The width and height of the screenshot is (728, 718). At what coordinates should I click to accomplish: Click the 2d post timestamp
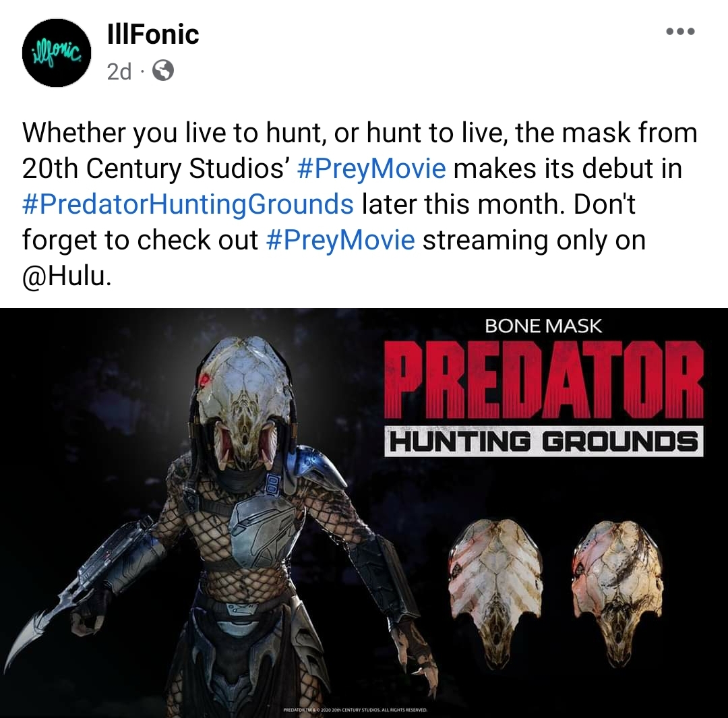click(x=119, y=71)
